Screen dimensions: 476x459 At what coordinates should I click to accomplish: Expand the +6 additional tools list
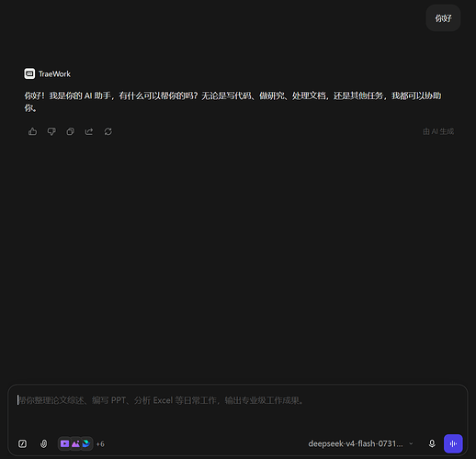point(100,444)
